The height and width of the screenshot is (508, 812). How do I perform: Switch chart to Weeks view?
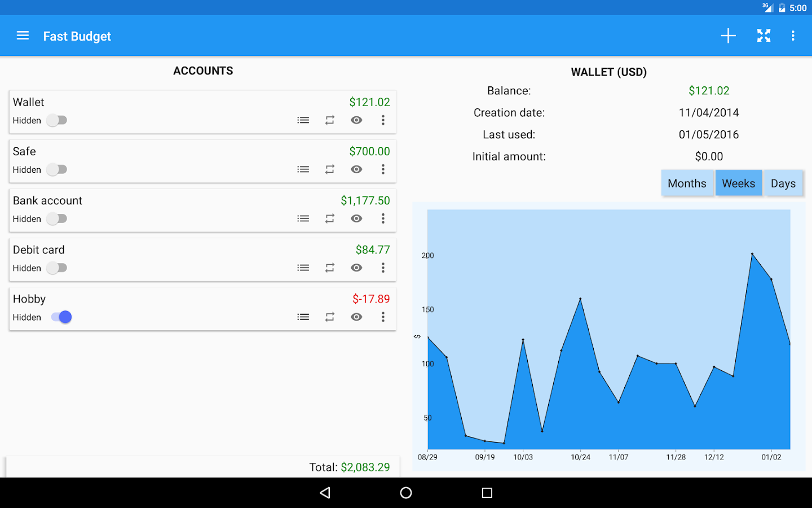[739, 183]
